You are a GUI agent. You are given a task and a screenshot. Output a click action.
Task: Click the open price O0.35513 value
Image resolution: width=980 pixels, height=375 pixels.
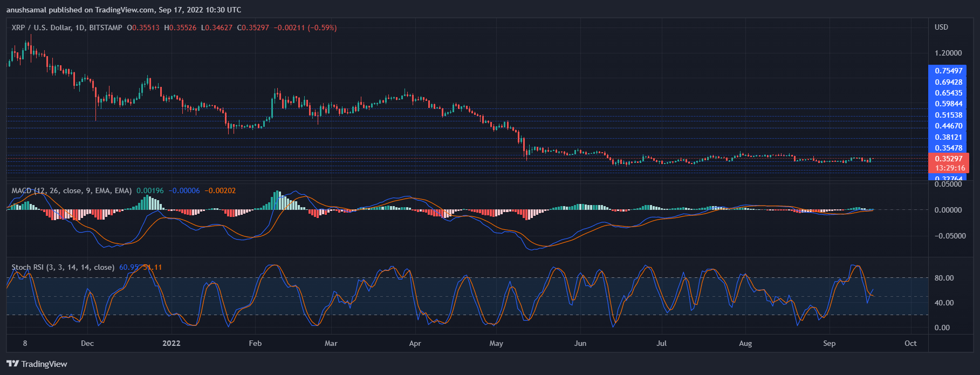143,28
